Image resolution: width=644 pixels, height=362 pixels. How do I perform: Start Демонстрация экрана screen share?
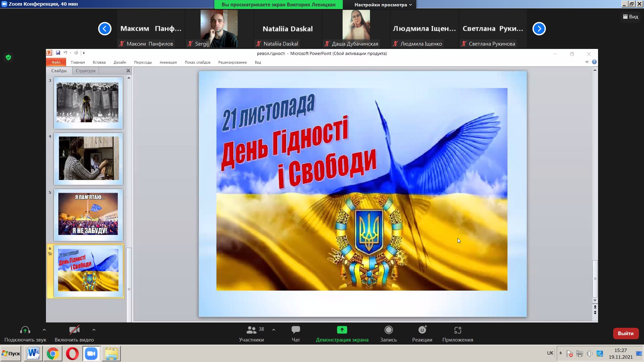[342, 334]
